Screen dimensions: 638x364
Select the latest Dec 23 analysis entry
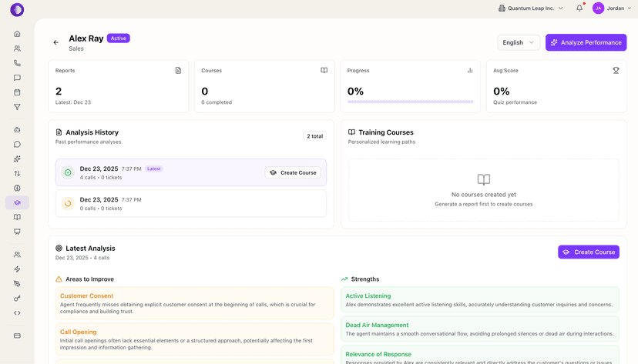(154, 172)
